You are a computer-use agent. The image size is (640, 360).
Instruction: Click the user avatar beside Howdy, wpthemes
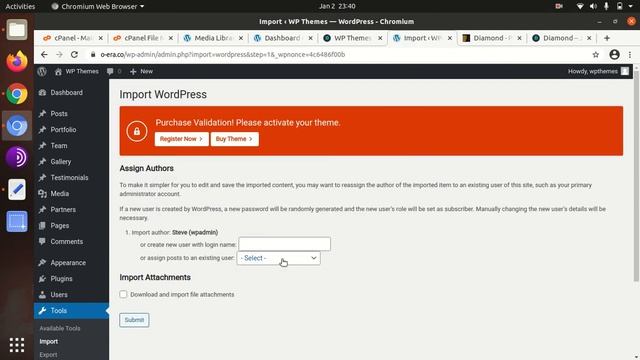tap(624, 71)
